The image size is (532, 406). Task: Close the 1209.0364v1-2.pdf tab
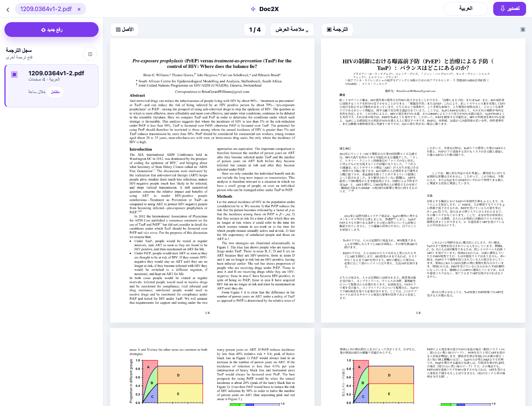(79, 9)
